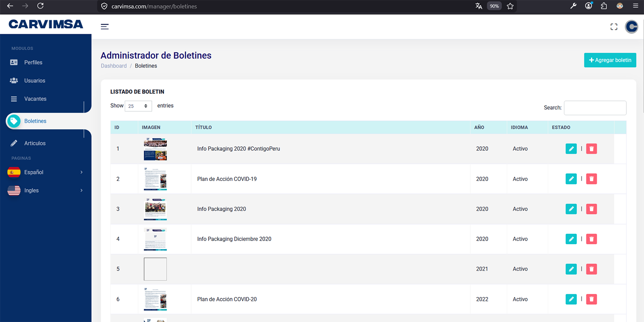Click the browser translate page icon
The width and height of the screenshot is (644, 322).
click(479, 6)
